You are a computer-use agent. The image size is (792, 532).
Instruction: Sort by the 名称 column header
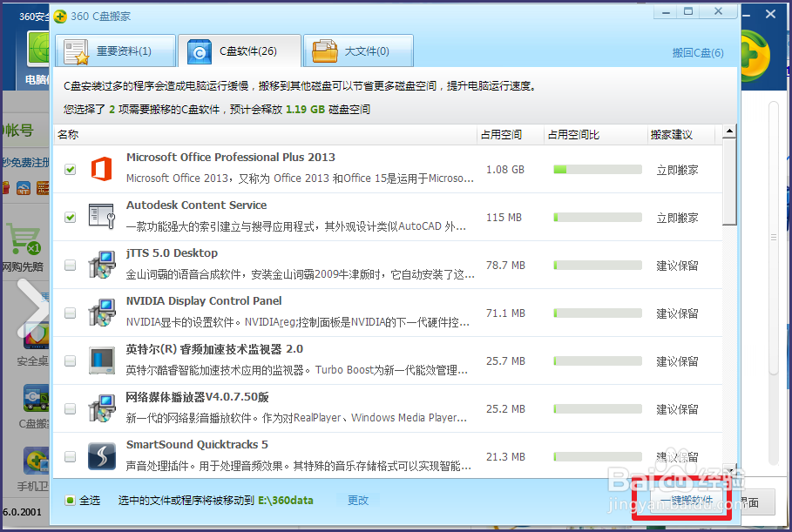(x=265, y=135)
